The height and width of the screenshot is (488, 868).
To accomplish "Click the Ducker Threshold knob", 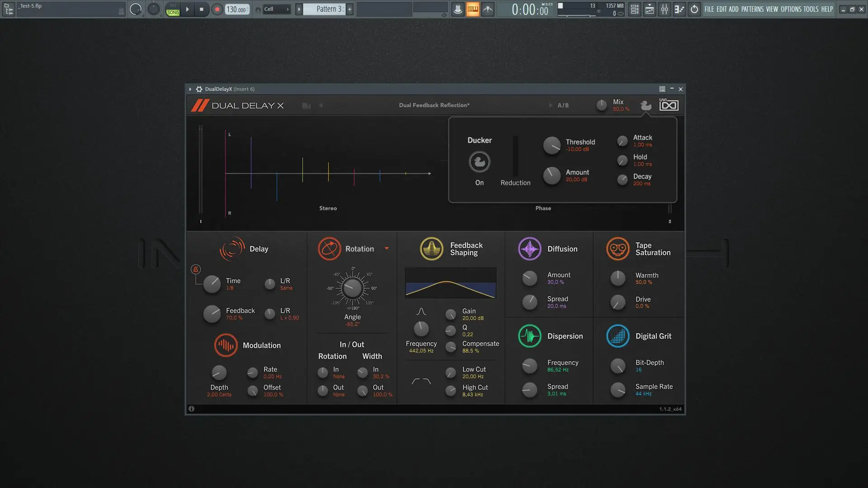I will (x=552, y=145).
